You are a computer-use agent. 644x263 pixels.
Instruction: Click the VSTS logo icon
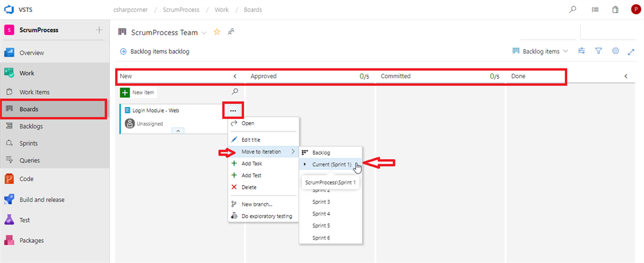point(9,9)
